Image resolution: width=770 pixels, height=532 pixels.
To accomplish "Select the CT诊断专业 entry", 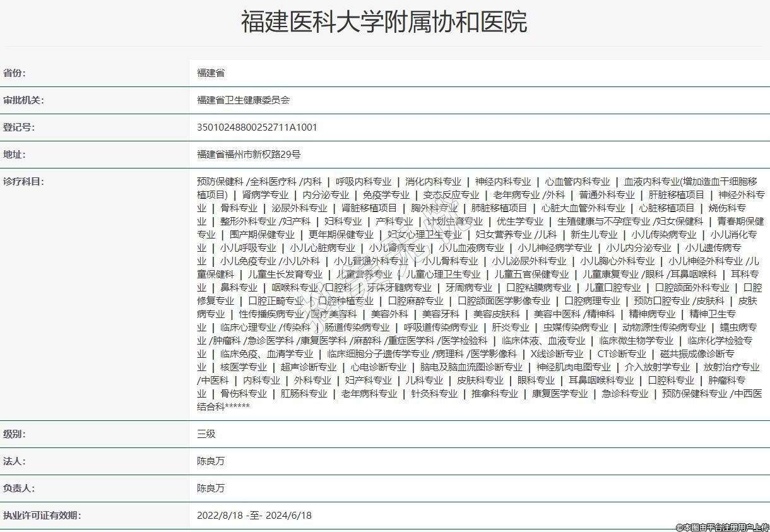I will point(622,354).
